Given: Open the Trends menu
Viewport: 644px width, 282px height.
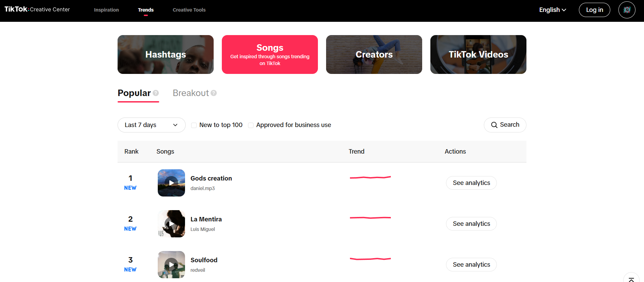Looking at the screenshot, I should [146, 10].
